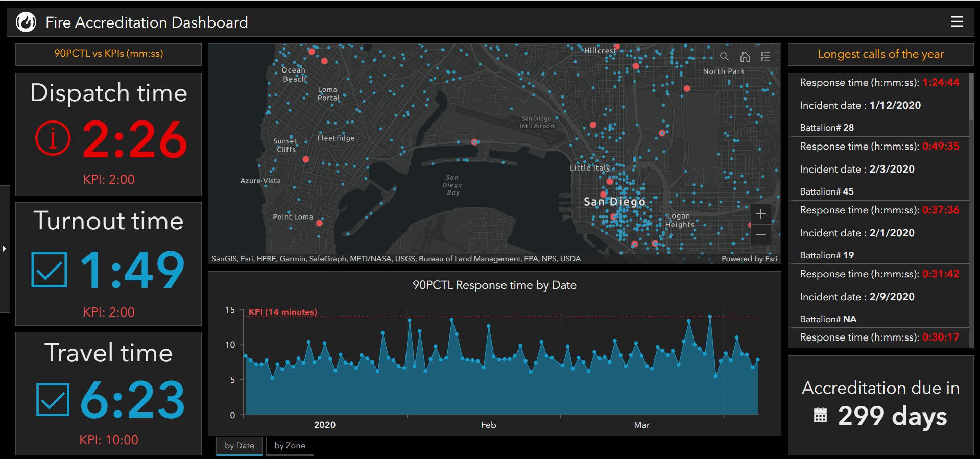This screenshot has width=980, height=459.
Task: Click the Ocean Beach label on the map
Action: [x=294, y=75]
